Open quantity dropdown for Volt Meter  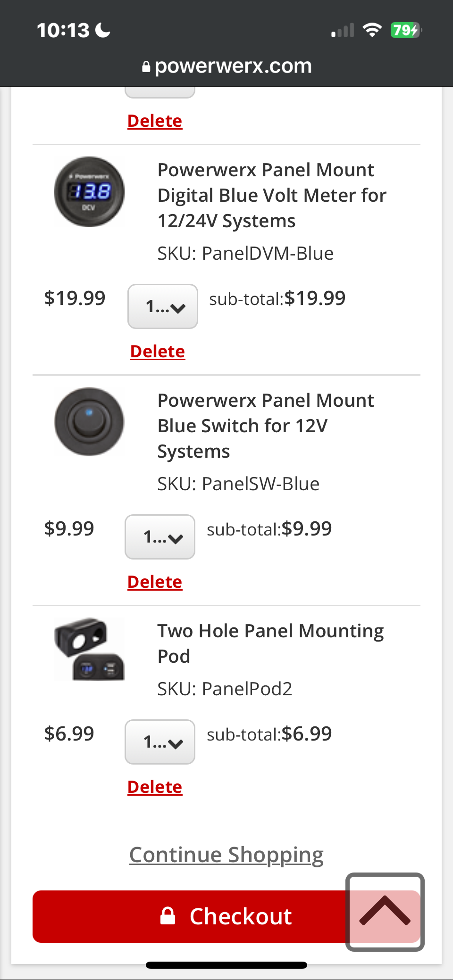click(163, 306)
